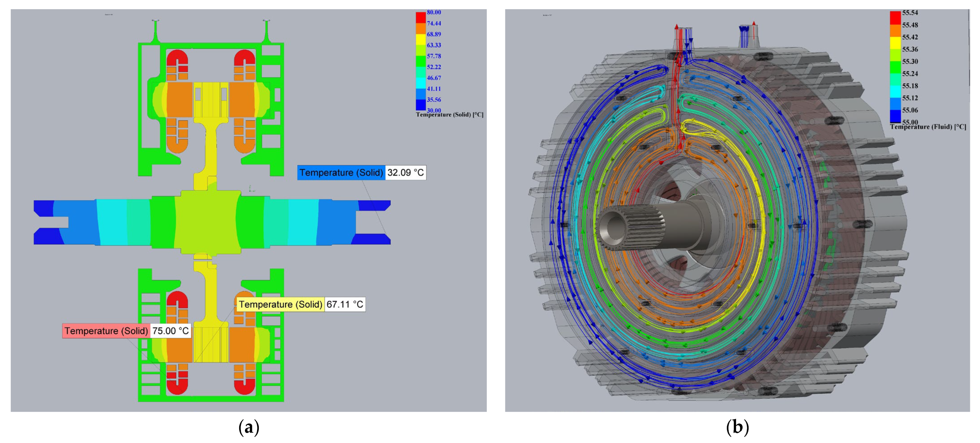Click the Temperature (Solid) [°C] legend title
Screen dimensions: 980x443
(x=449, y=115)
